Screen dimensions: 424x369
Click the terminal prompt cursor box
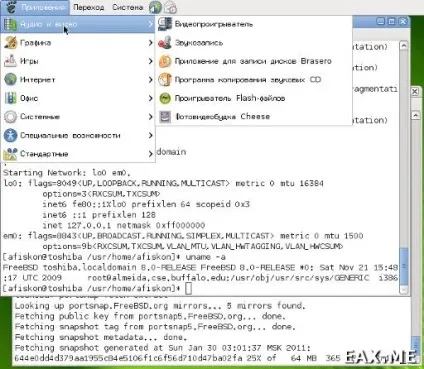188,288
